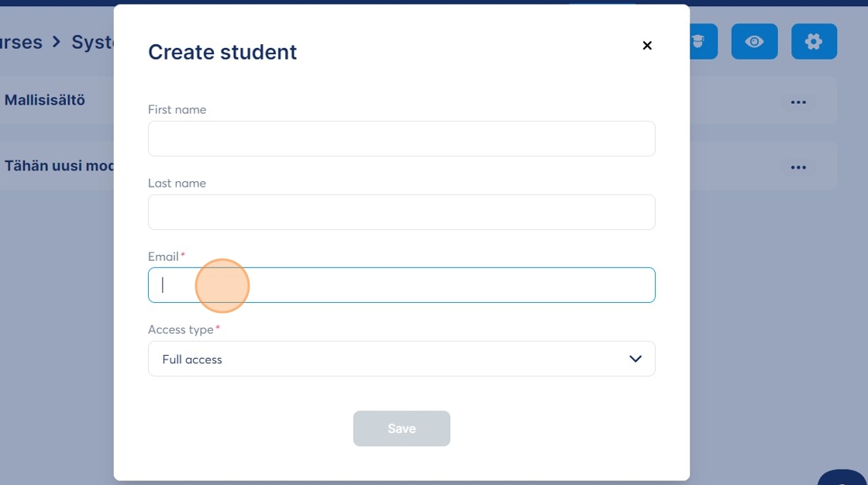Click the breadcrumb chevron separator
868x485 pixels.
(x=57, y=42)
